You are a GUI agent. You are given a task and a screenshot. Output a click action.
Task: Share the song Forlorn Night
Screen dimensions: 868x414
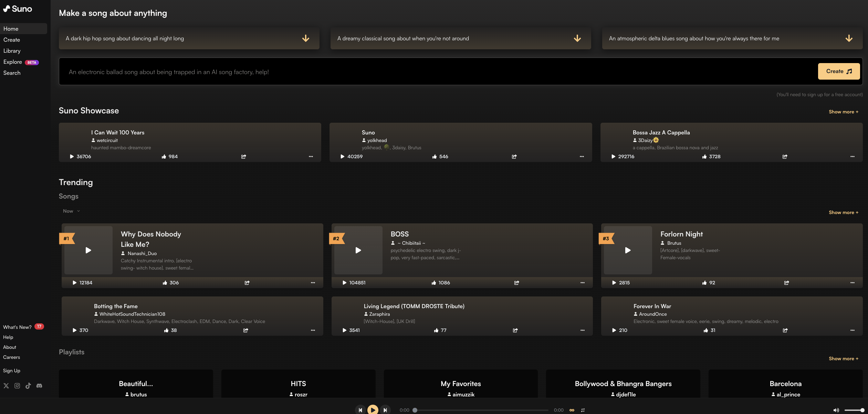(787, 283)
